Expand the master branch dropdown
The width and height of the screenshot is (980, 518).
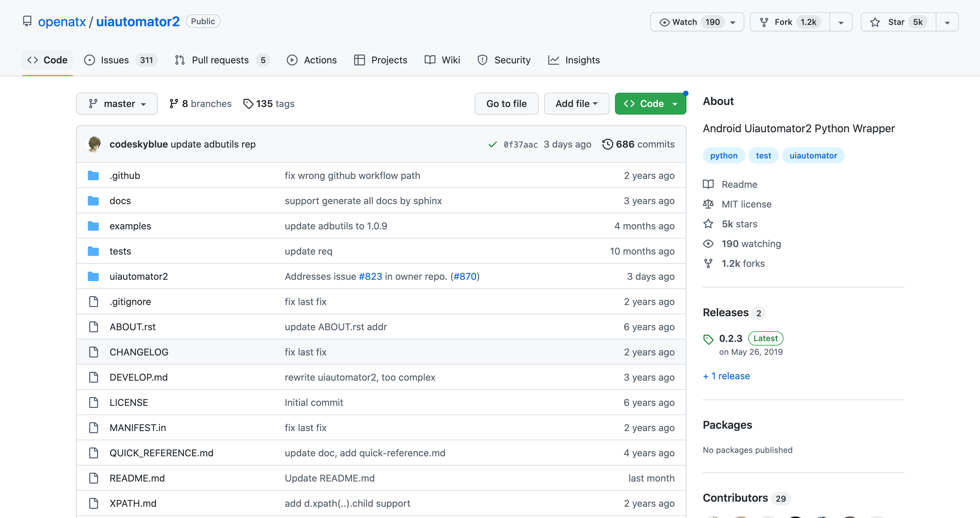point(117,104)
